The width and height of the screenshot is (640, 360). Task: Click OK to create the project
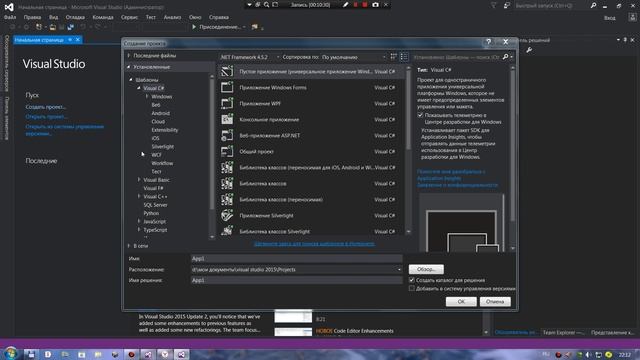pos(461,302)
